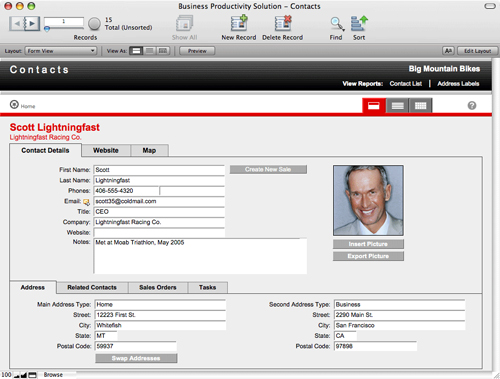Go to next record arrow
The width and height of the screenshot is (500, 379).
pyautogui.click(x=32, y=24)
